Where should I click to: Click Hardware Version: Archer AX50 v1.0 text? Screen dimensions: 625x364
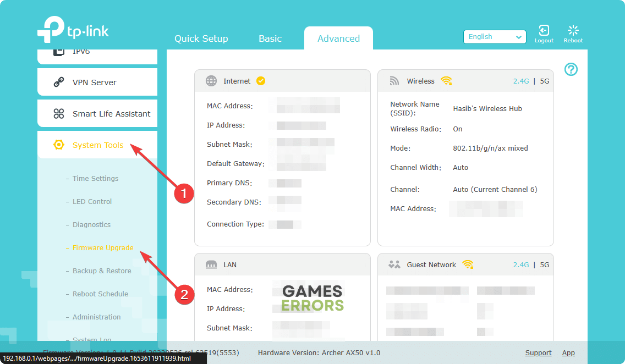tap(319, 353)
